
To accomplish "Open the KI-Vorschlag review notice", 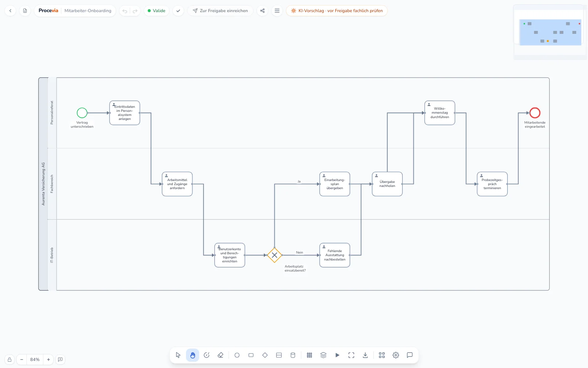I will (x=337, y=11).
